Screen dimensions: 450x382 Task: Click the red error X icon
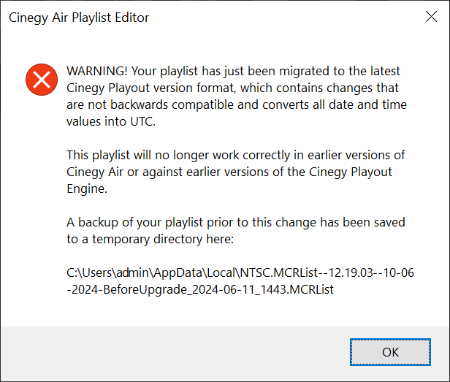(42, 80)
